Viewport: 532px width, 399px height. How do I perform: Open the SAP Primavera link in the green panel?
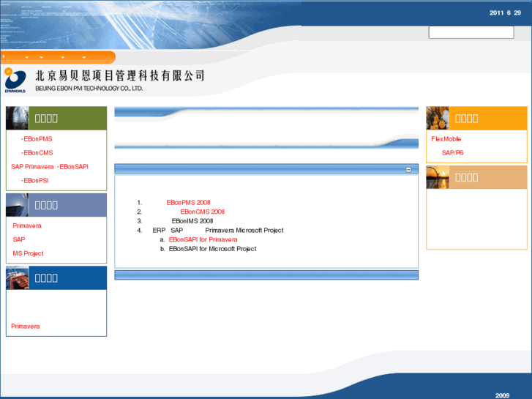pos(32,167)
